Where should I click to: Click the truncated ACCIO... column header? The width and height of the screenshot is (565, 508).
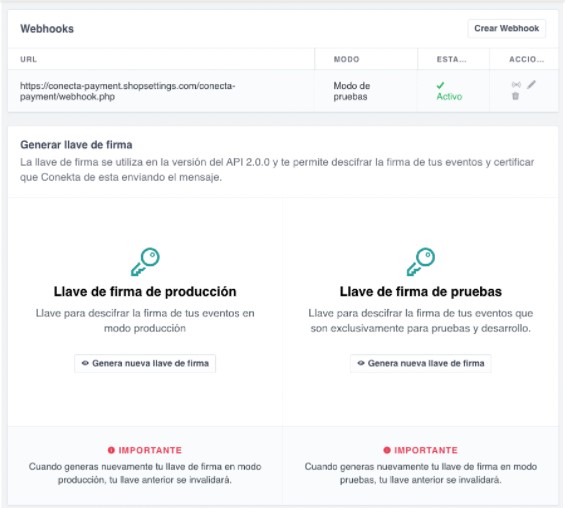[526, 59]
